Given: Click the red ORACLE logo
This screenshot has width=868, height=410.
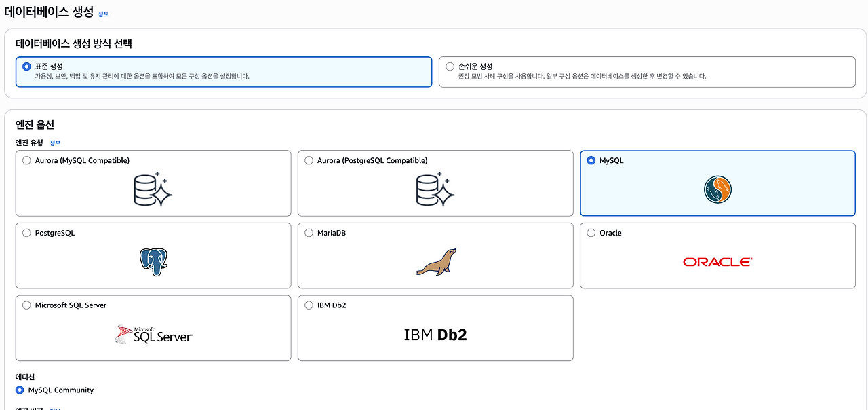Looking at the screenshot, I should pyautogui.click(x=717, y=262).
